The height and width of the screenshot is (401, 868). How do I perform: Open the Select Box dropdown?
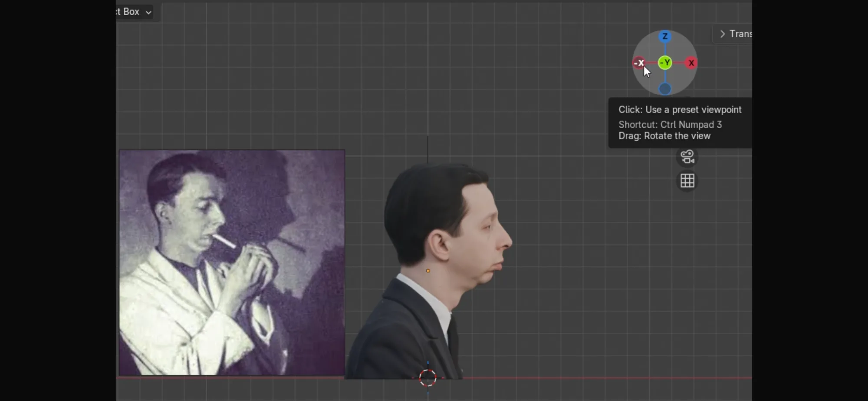pyautogui.click(x=135, y=12)
